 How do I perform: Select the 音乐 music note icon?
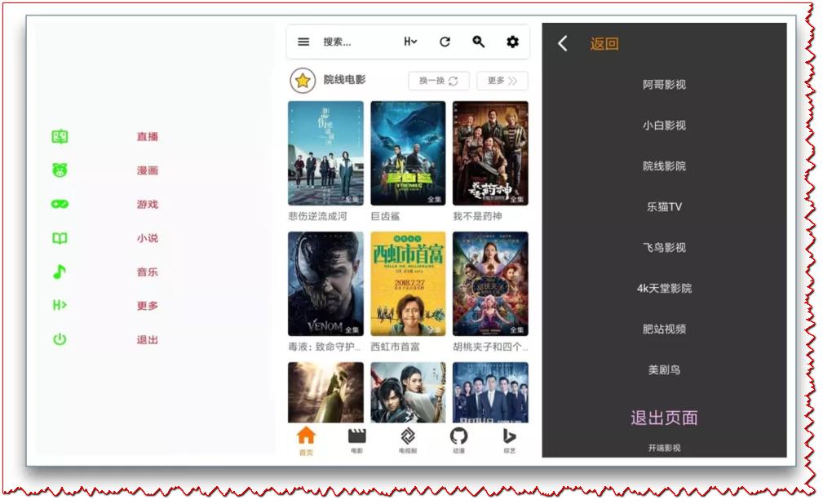pyautogui.click(x=58, y=272)
